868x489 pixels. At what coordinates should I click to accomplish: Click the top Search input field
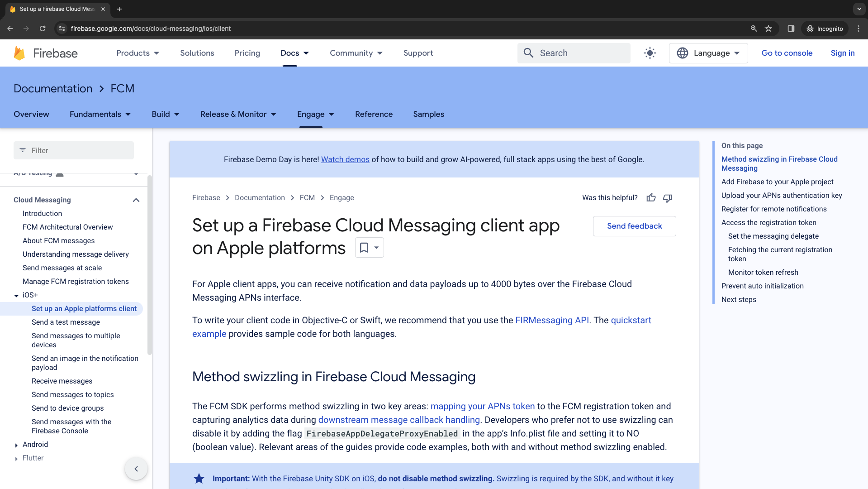[x=574, y=53]
